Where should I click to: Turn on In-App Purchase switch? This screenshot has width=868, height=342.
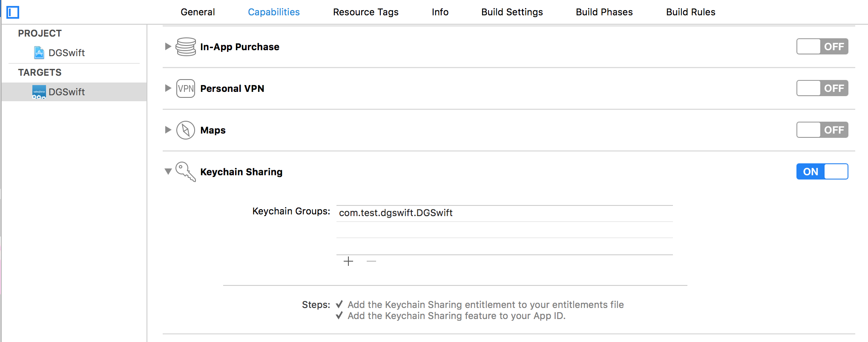coord(822,47)
